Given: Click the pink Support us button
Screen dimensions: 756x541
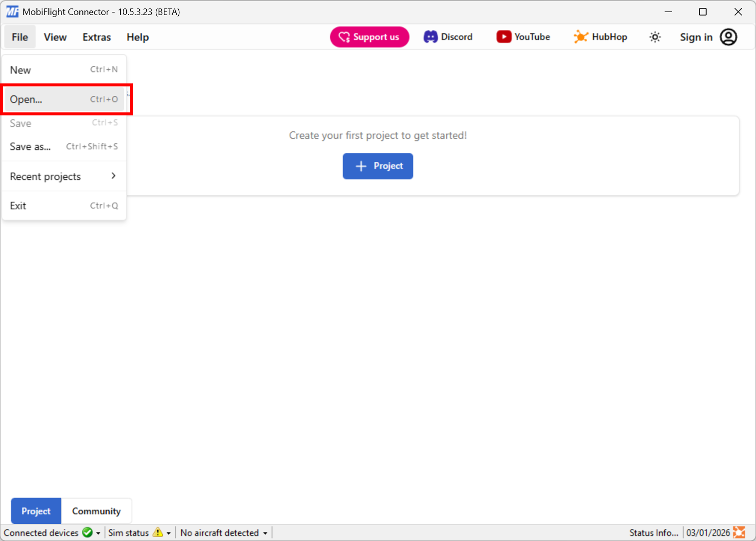Looking at the screenshot, I should point(370,37).
